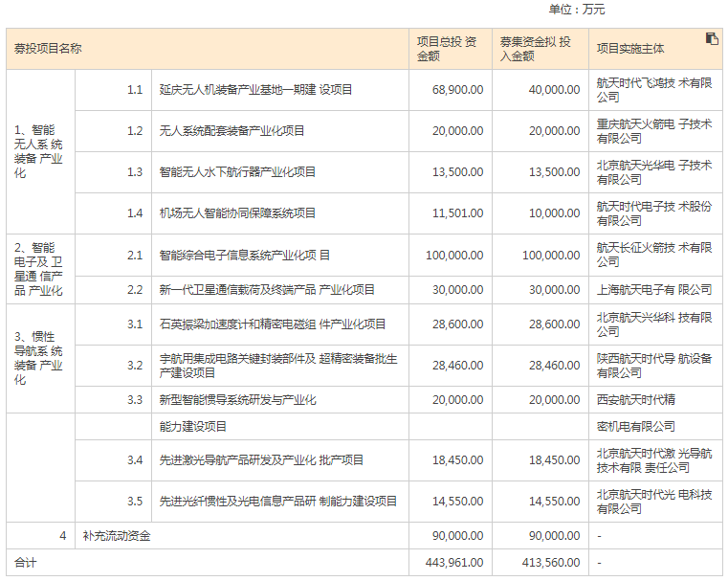This screenshot has width=728, height=581.
Task: Click 先进光纤惯性及光电信息产品研制能力建设项目
Action: (278, 502)
